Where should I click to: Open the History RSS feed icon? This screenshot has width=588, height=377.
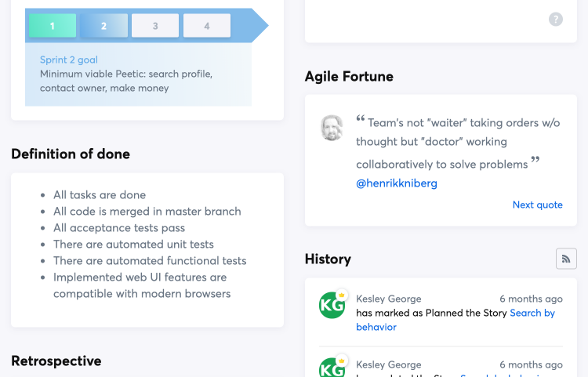566,259
